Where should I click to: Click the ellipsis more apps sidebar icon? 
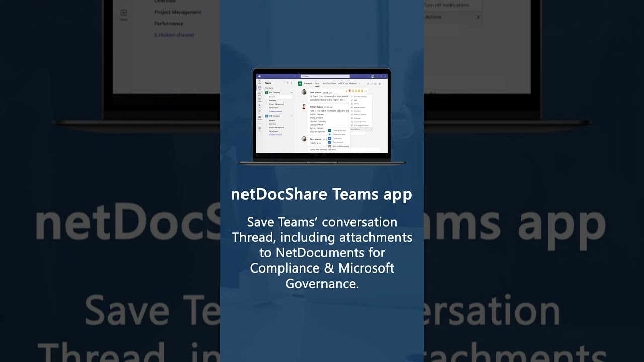[259, 123]
